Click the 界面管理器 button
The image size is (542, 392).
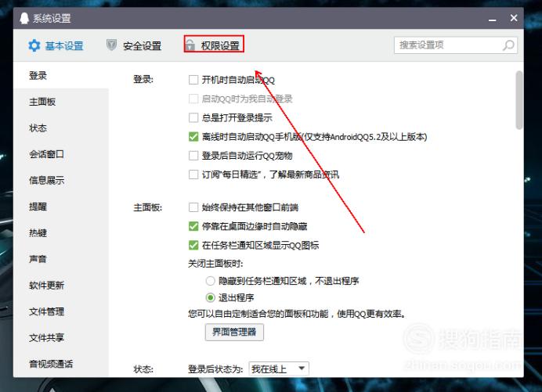(x=234, y=333)
